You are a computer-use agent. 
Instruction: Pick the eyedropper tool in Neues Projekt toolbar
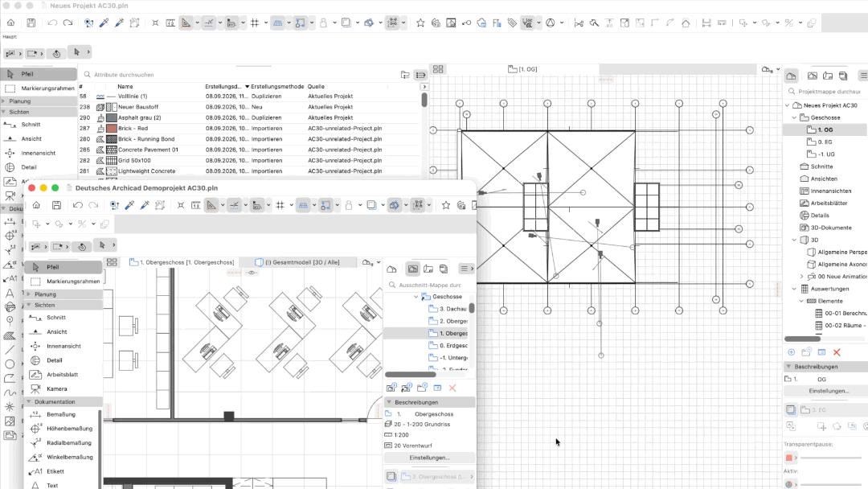point(104,23)
